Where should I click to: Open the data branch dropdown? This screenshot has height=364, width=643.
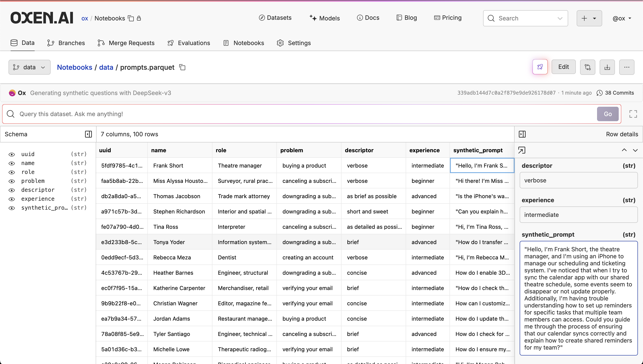[x=30, y=67]
